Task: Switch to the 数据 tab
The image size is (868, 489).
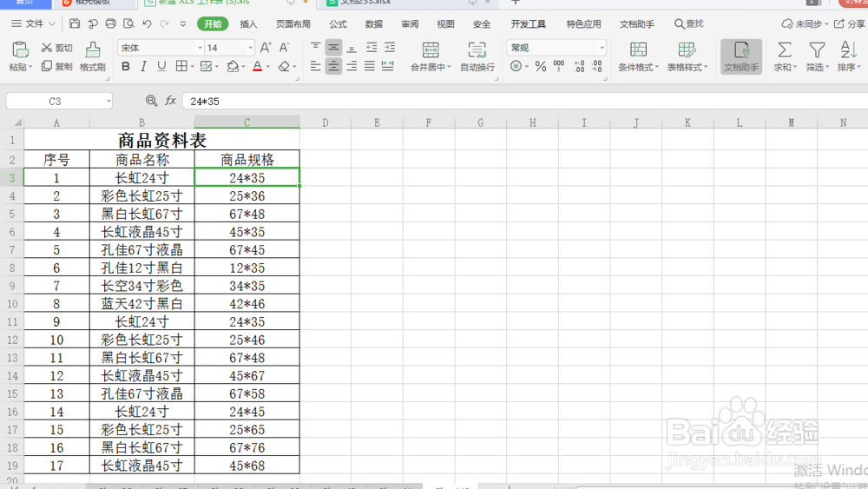Action: click(x=373, y=23)
